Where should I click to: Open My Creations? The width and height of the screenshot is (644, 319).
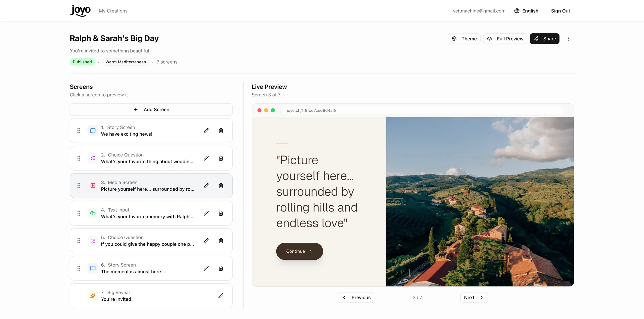click(x=113, y=11)
